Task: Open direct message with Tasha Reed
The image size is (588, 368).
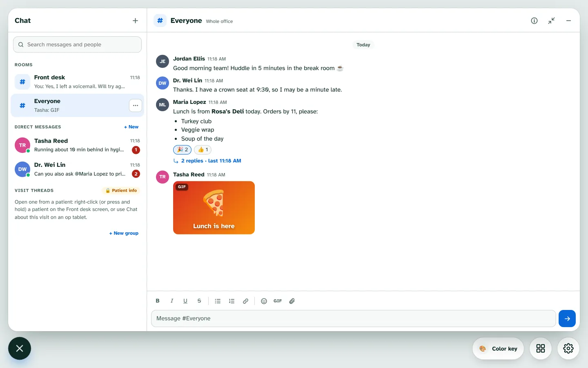Action: tap(77, 145)
